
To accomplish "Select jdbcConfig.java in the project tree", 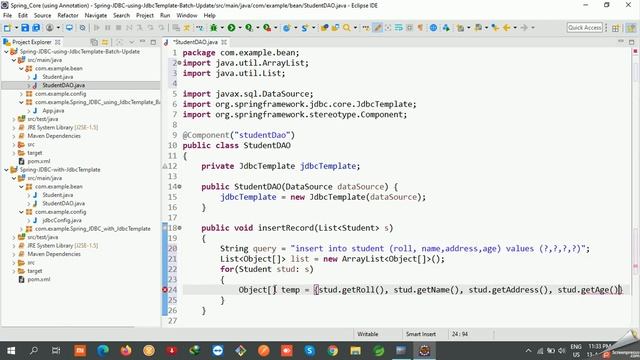I will pos(62,220).
